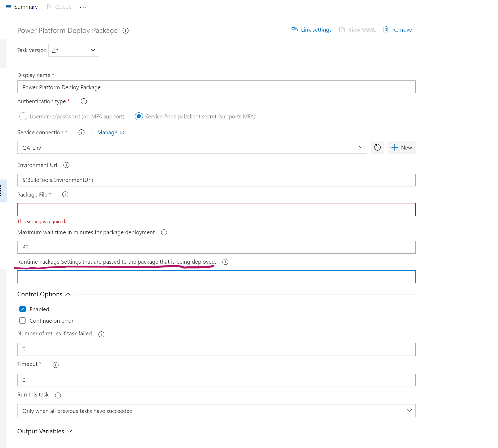498x448 pixels.
Task: Uncheck the Enabled checkbox
Action: click(23, 309)
